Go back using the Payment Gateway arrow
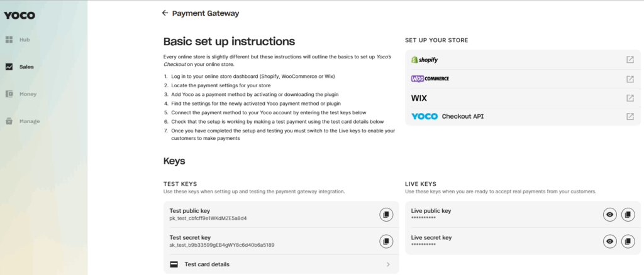Screen dimensions: 644x275 click(165, 13)
